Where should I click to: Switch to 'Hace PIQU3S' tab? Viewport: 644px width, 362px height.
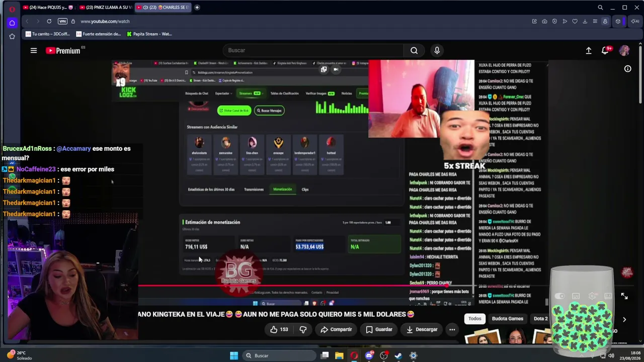pyautogui.click(x=49, y=8)
